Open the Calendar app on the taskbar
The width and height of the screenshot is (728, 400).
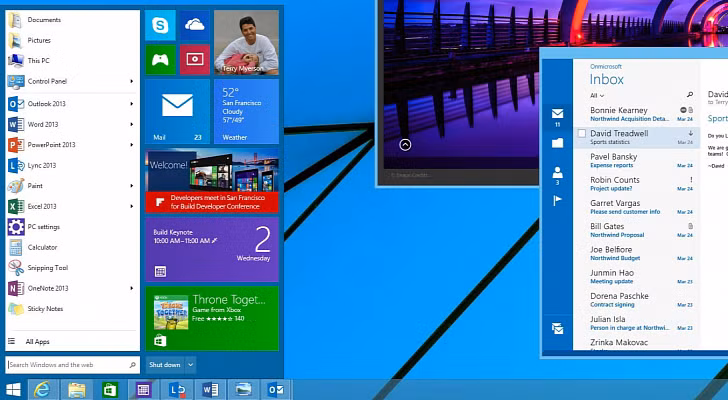coord(143,390)
